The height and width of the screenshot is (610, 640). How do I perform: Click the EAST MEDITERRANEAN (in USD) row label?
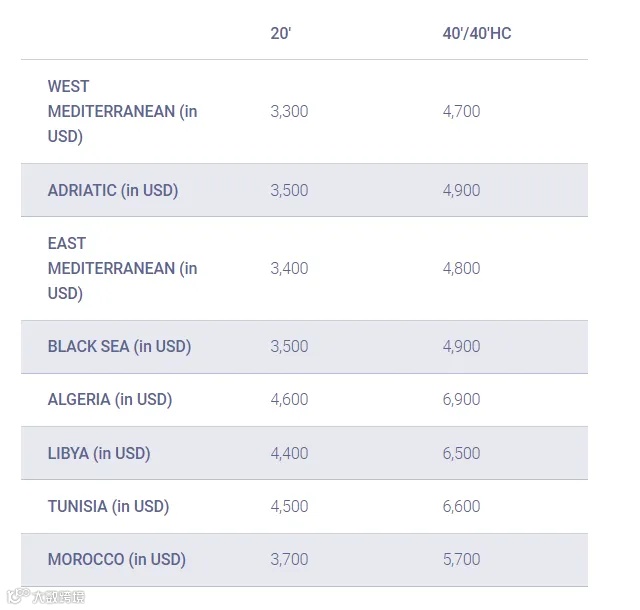[x=122, y=268]
